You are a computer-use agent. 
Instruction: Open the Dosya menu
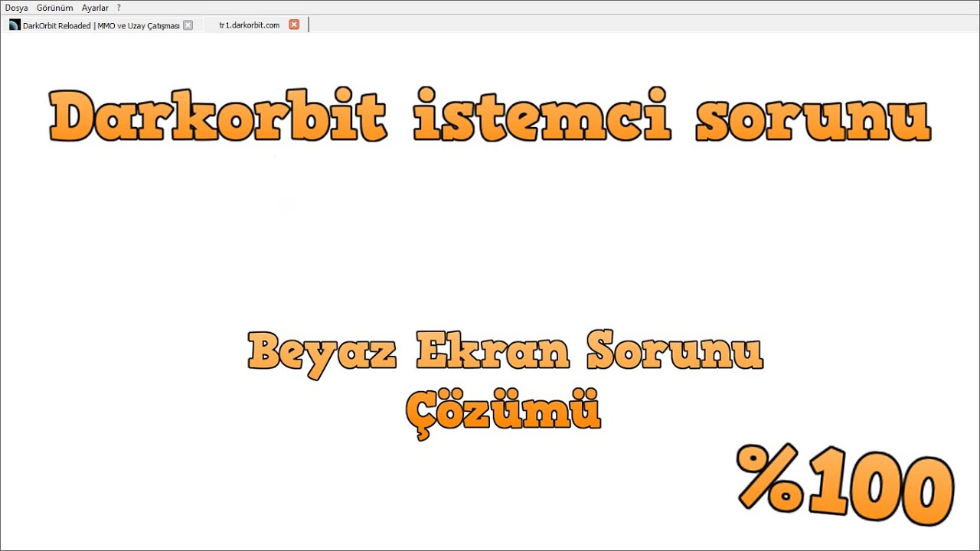tap(16, 8)
